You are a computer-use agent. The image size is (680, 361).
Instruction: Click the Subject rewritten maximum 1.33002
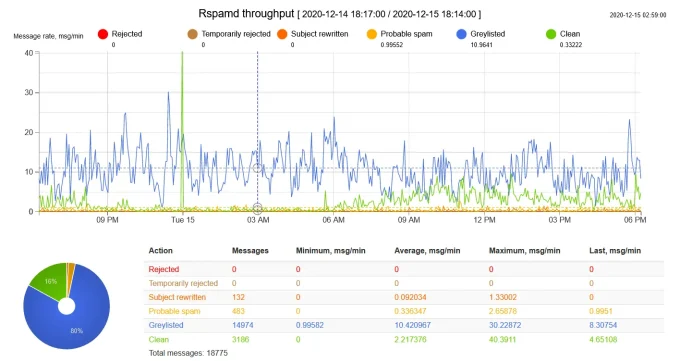click(503, 297)
